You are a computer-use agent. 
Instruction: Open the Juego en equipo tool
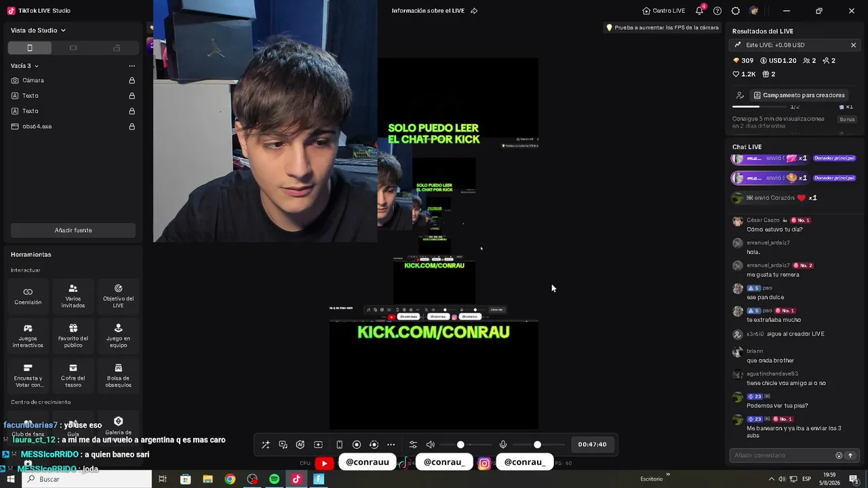(x=118, y=336)
